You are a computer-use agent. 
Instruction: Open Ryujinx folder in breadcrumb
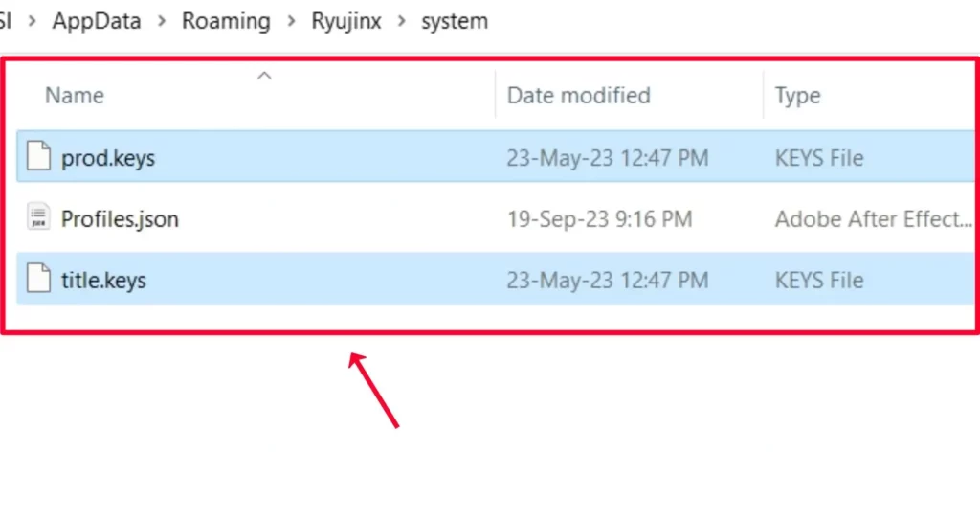pyautogui.click(x=346, y=21)
